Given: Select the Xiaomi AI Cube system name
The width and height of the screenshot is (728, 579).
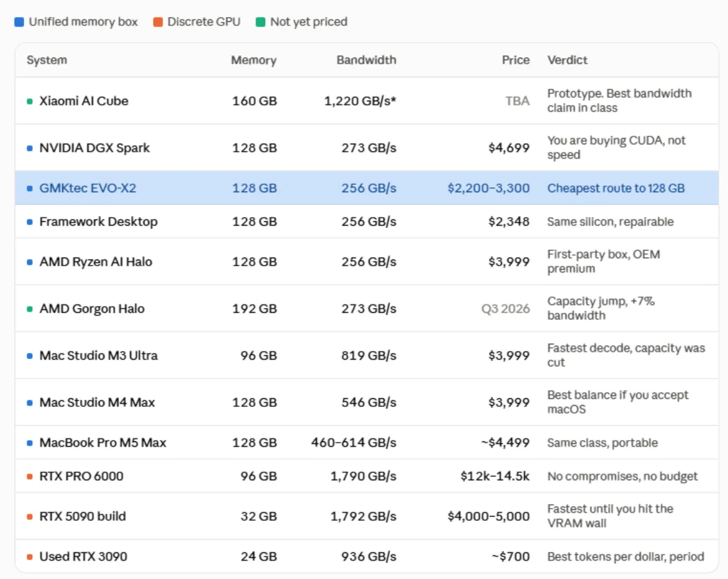Looking at the screenshot, I should click(84, 101).
